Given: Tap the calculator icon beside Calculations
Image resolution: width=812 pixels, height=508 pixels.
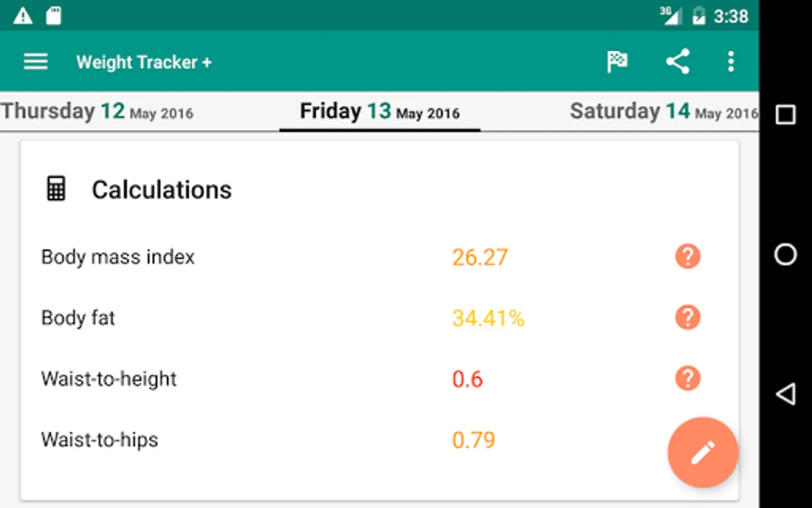Looking at the screenshot, I should click(56, 189).
